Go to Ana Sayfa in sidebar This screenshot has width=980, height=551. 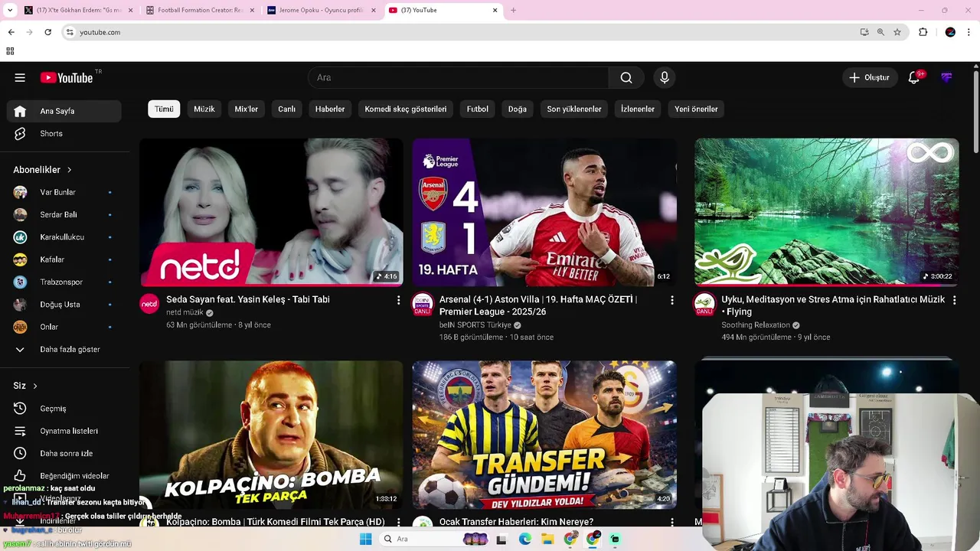coord(64,111)
